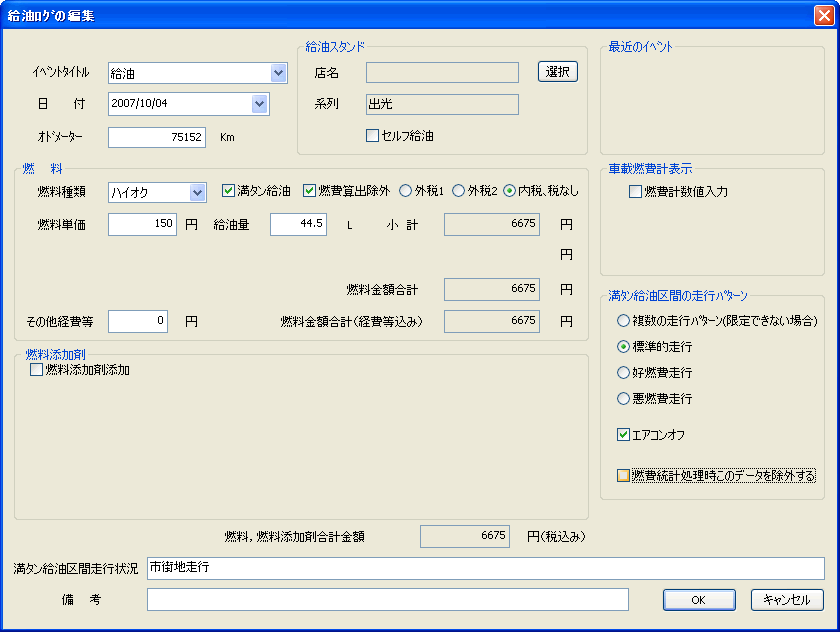Uncheck the 満タン給油 checkbox
Image resolution: width=840 pixels, height=632 pixels.
coord(228,191)
